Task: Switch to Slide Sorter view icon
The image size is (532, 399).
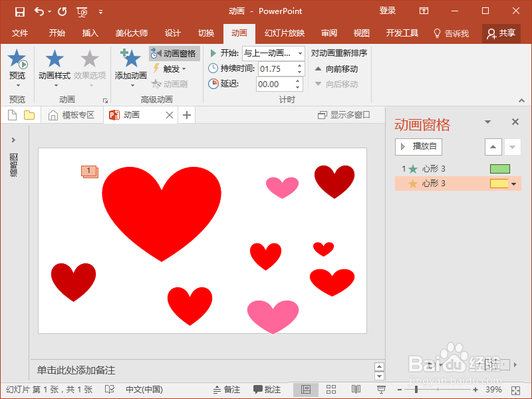Action: pos(331,388)
